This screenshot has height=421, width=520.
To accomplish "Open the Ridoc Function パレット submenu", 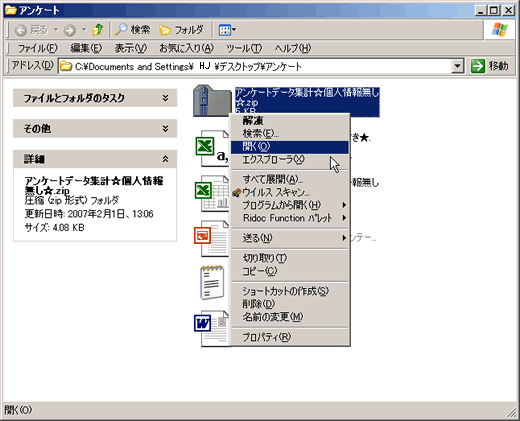I will pos(290,218).
